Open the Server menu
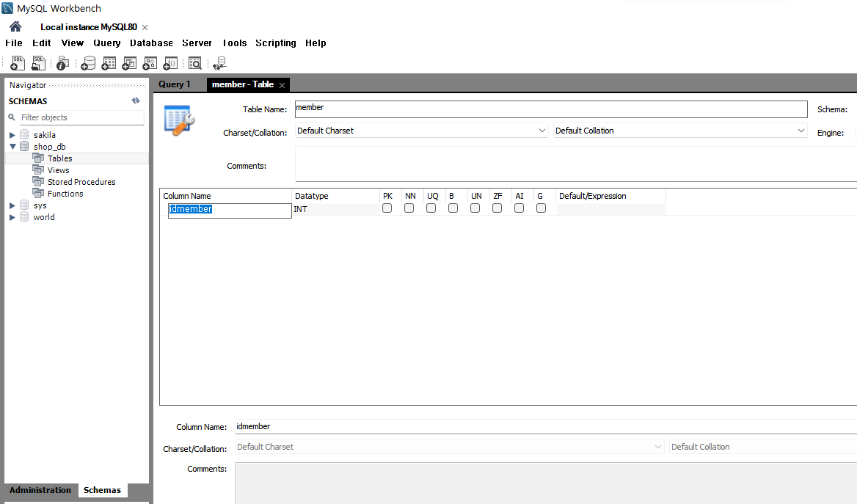Image resolution: width=857 pixels, height=504 pixels. pos(197,43)
